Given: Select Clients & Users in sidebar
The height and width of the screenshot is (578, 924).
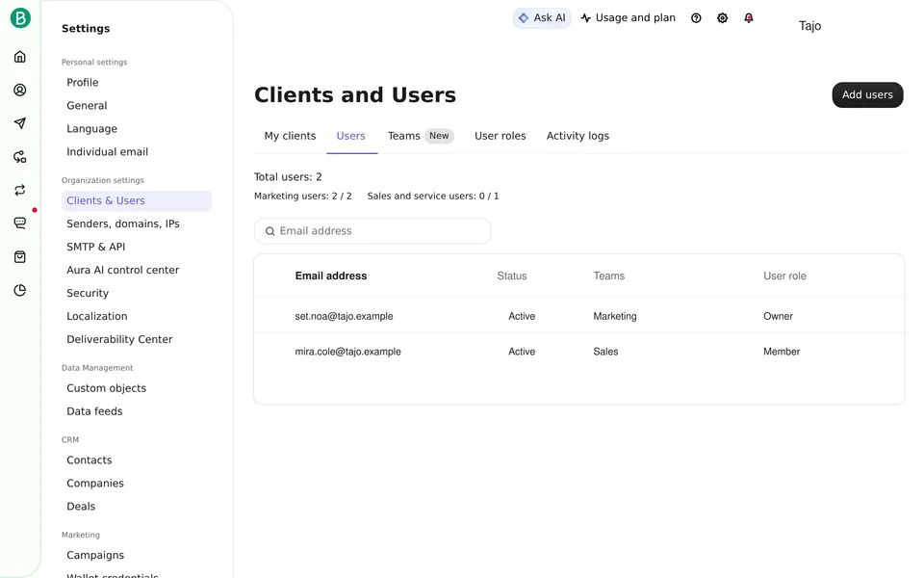Looking at the screenshot, I should 137,200.
